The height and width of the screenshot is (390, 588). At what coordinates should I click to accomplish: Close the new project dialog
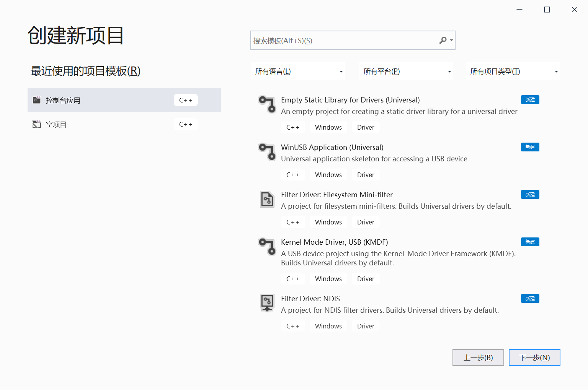click(575, 10)
